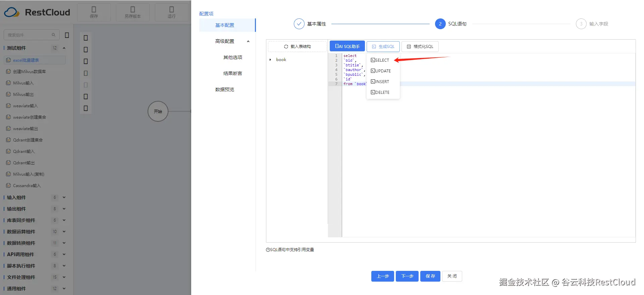644x295 pixels.
Task: Click the checkmark circle of 基本属性 step
Action: tap(299, 24)
